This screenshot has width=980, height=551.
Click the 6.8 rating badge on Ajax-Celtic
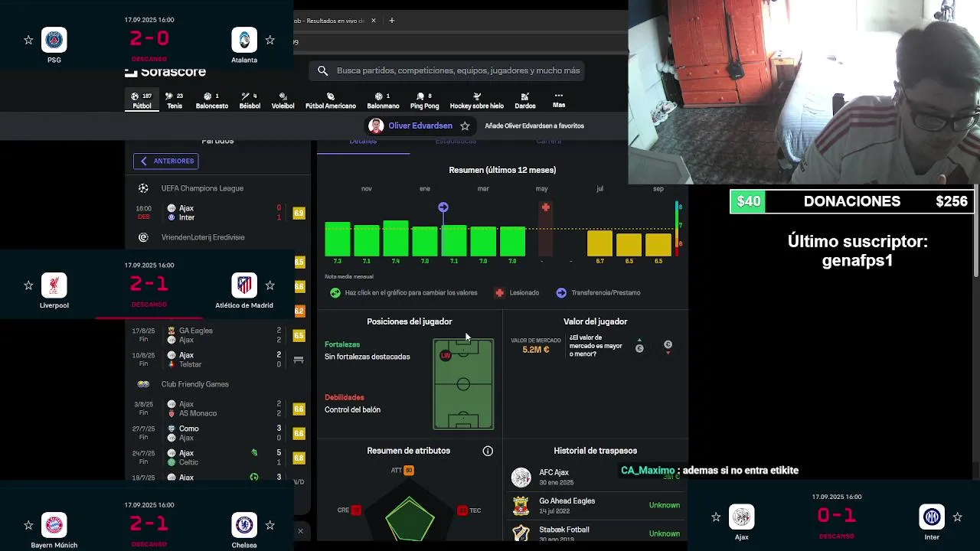[299, 458]
